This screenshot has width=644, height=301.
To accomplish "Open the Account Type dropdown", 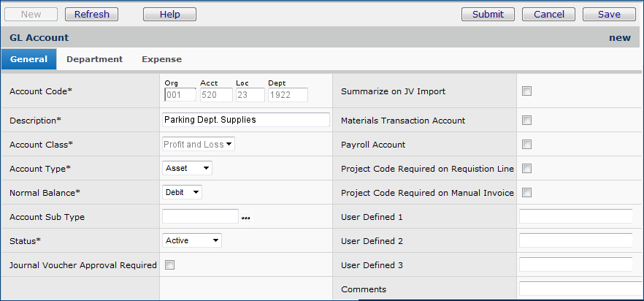I will point(187,169).
